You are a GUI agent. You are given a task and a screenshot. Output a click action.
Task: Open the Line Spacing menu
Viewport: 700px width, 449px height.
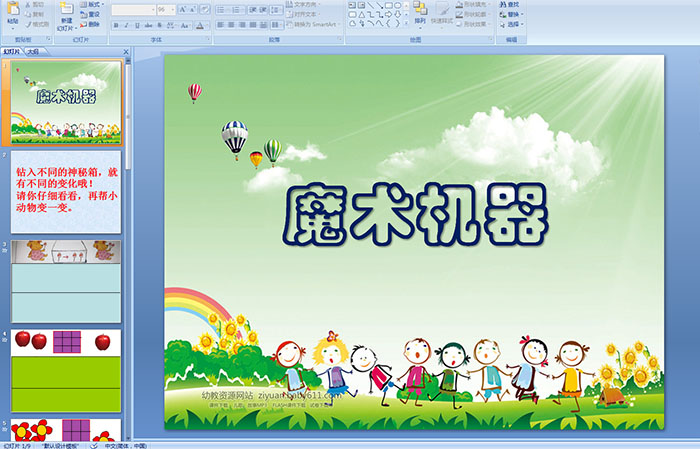point(276,10)
